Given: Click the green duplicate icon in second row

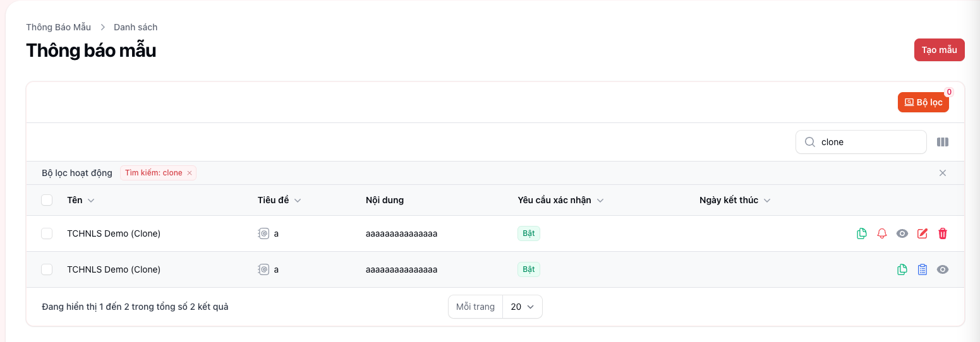Looking at the screenshot, I should [902, 269].
